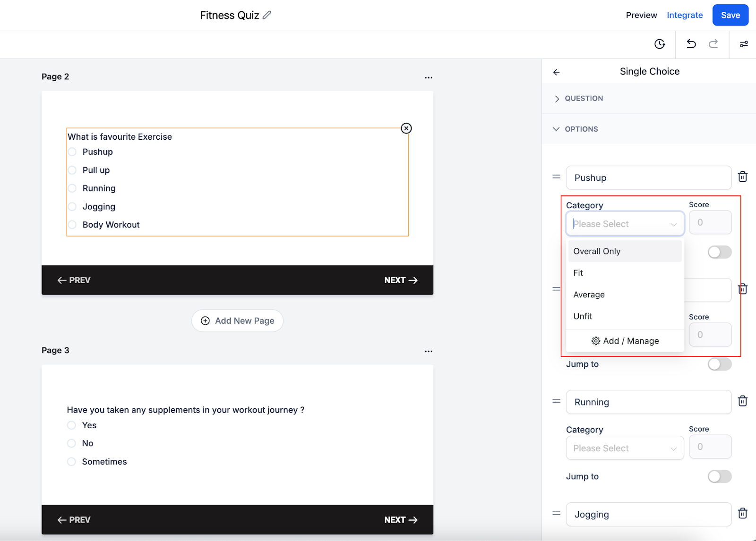The image size is (756, 541).
Task: Expand the QUESTION section
Action: [x=649, y=98]
